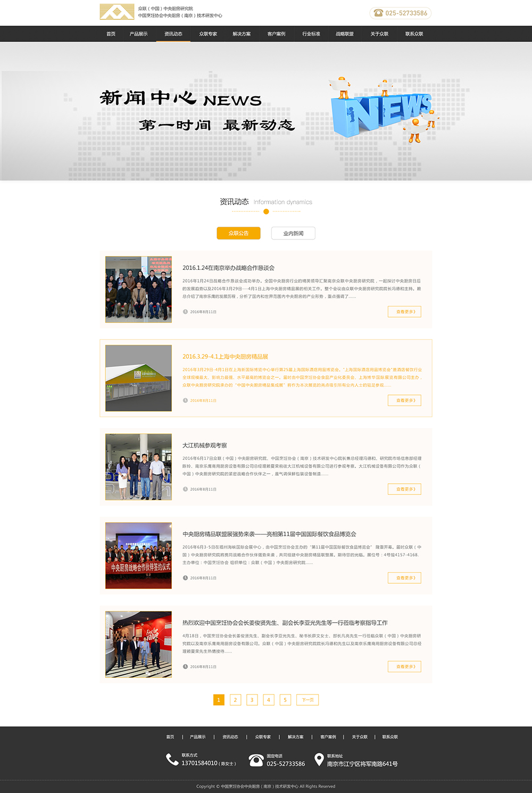Click the footer map pin address icon

[319, 760]
